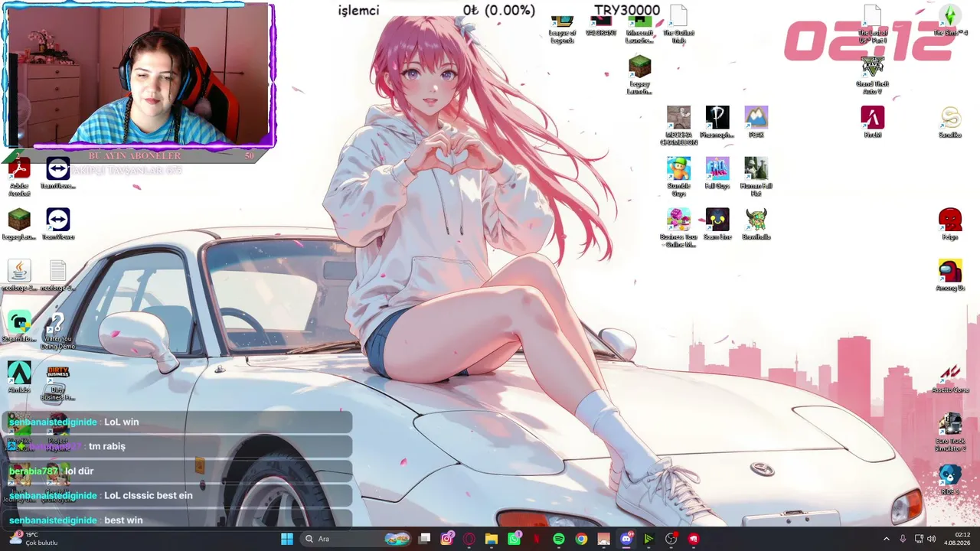This screenshot has height=551, width=980.
Task: Select the TeamViewer icon beside LegacyLauncher
Action: click(x=58, y=224)
